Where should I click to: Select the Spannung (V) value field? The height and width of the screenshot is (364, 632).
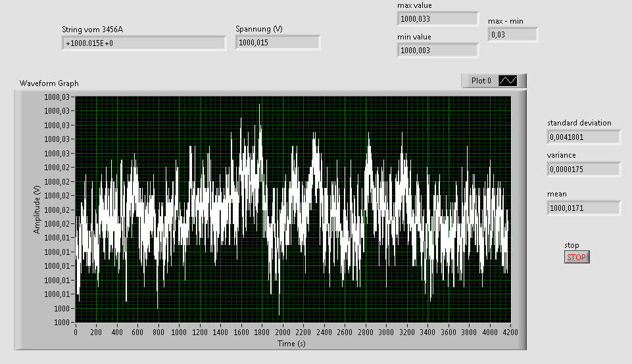pos(278,42)
